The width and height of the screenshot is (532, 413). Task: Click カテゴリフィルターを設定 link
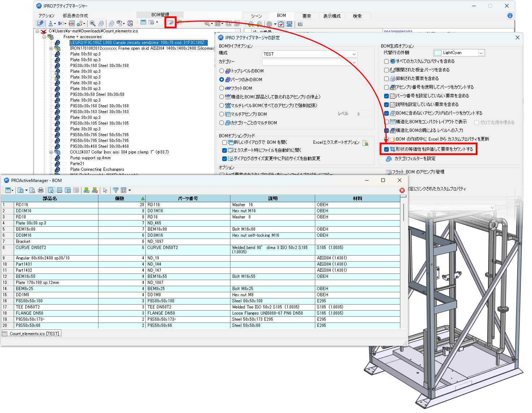coord(415,159)
